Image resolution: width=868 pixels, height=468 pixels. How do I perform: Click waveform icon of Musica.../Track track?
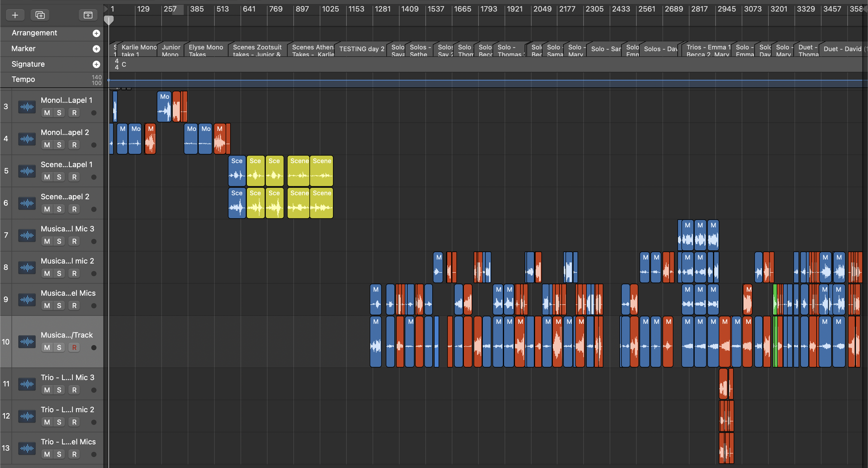[x=27, y=342]
